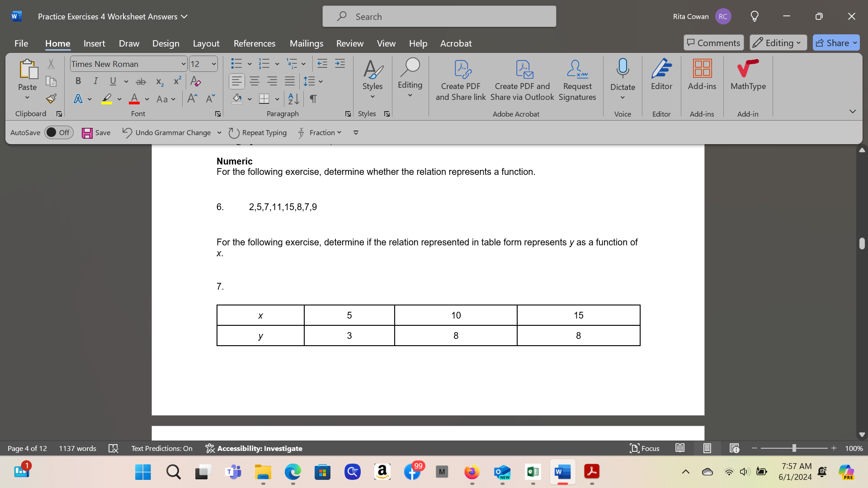Viewport: 868px width, 488px height.
Task: Open the Comments pane
Action: pos(713,43)
